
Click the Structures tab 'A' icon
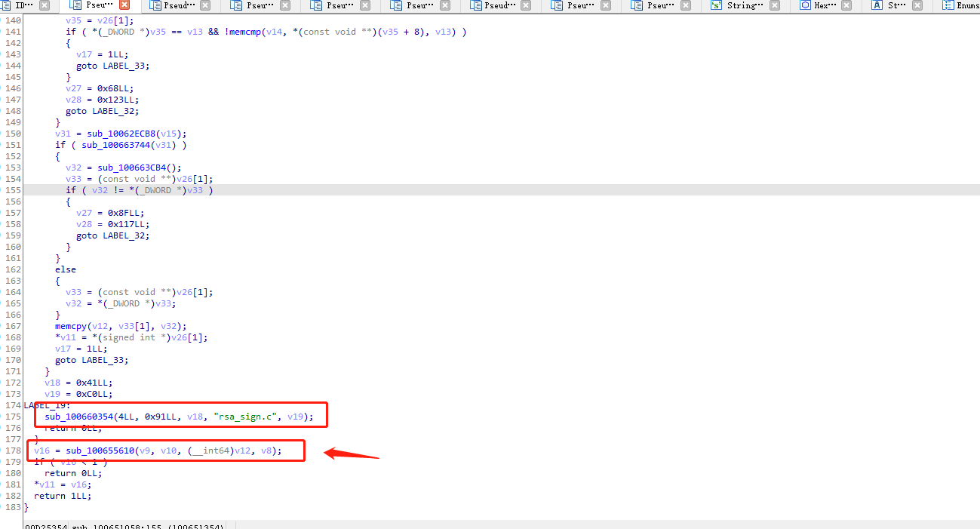pyautogui.click(x=877, y=5)
